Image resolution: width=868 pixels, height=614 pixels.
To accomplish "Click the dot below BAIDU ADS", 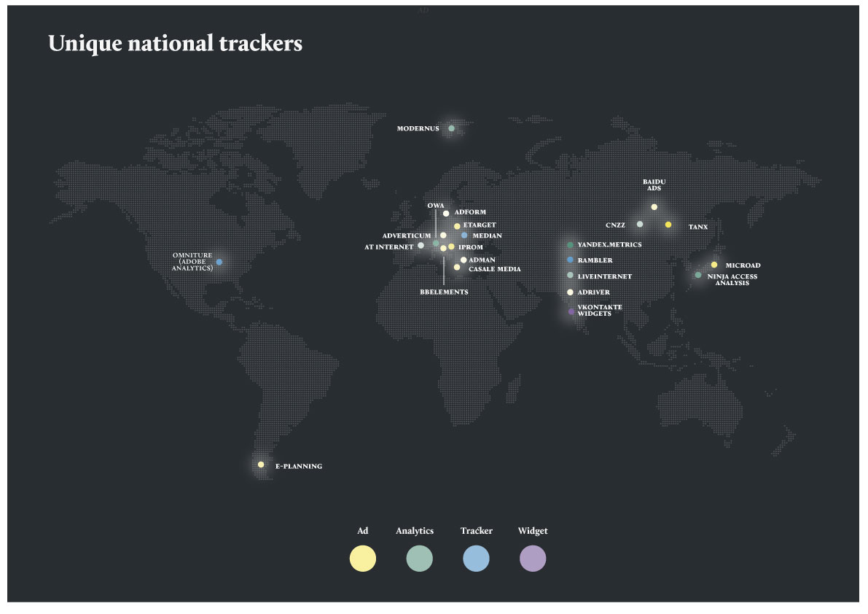I will pyautogui.click(x=654, y=207).
